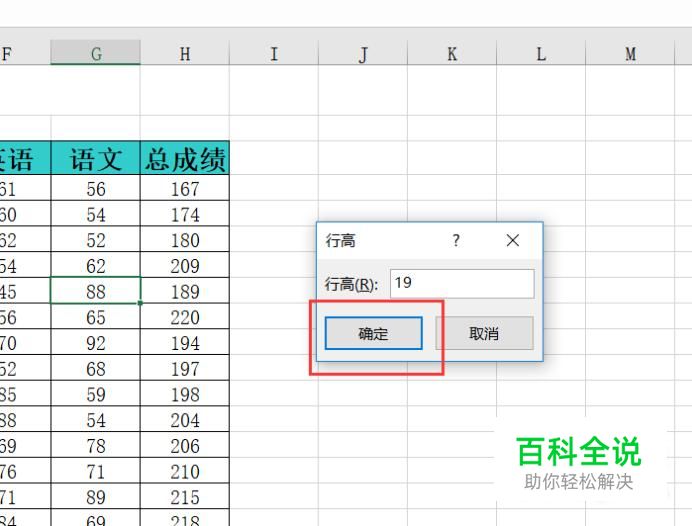
Task: Select the 语文 header cell
Action: pos(96,158)
